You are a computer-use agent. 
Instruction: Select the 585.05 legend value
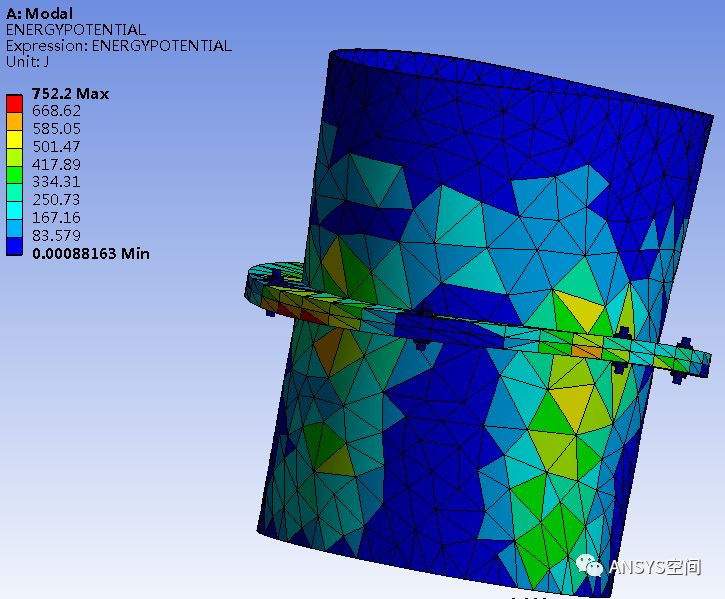pyautogui.click(x=56, y=129)
